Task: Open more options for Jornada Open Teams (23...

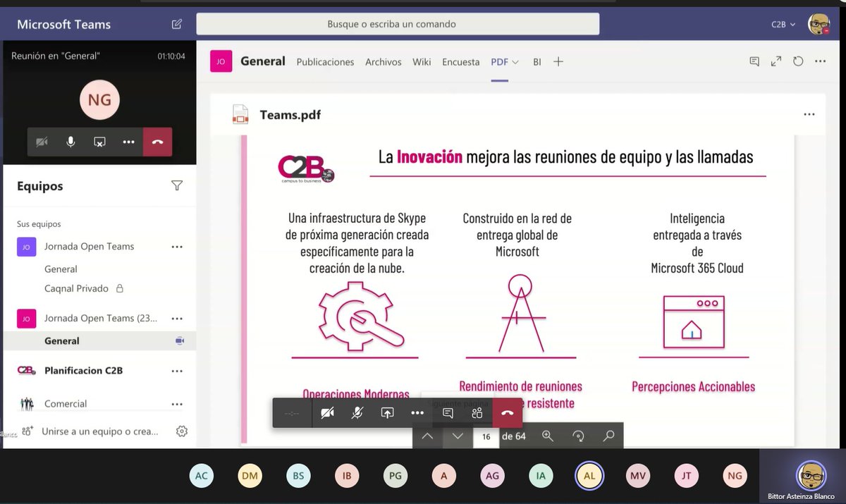Action: pos(177,319)
